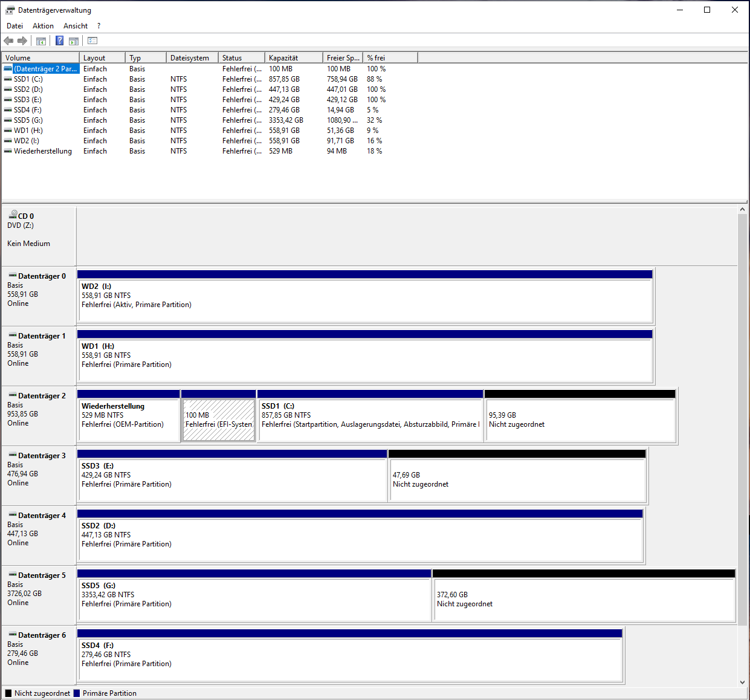Image resolution: width=750 pixels, height=700 pixels.
Task: Select the 95,39 GB unallocated block
Action: click(x=580, y=416)
